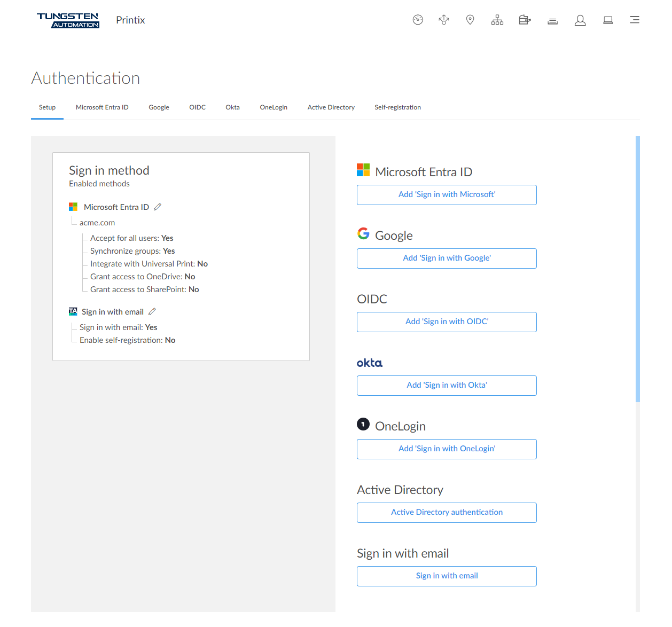Click Add 'Sign in with Microsoft' button
Viewport: 672px width, 627px height.
(447, 195)
